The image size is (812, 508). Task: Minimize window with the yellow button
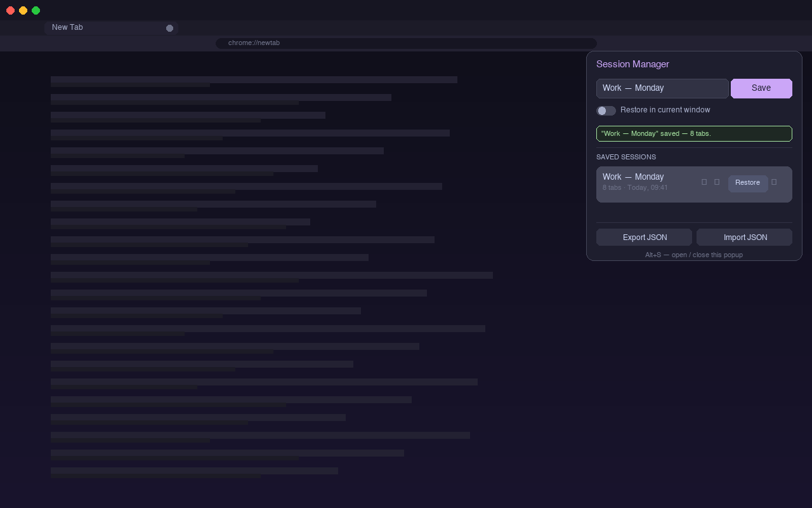pyautogui.click(x=23, y=10)
